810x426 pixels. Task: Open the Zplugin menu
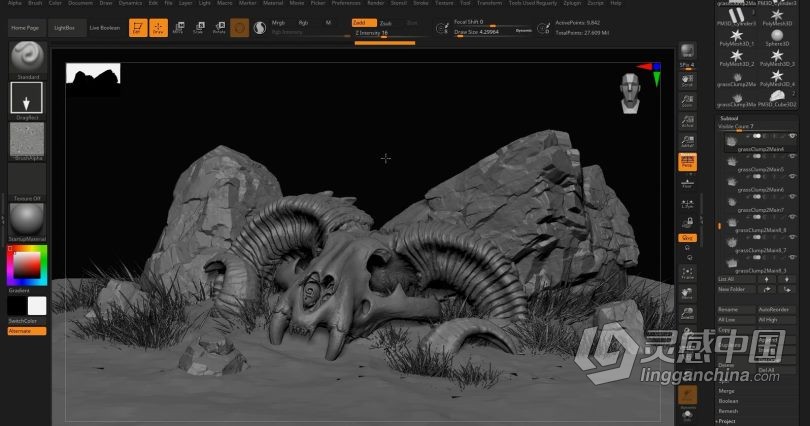coord(572,3)
